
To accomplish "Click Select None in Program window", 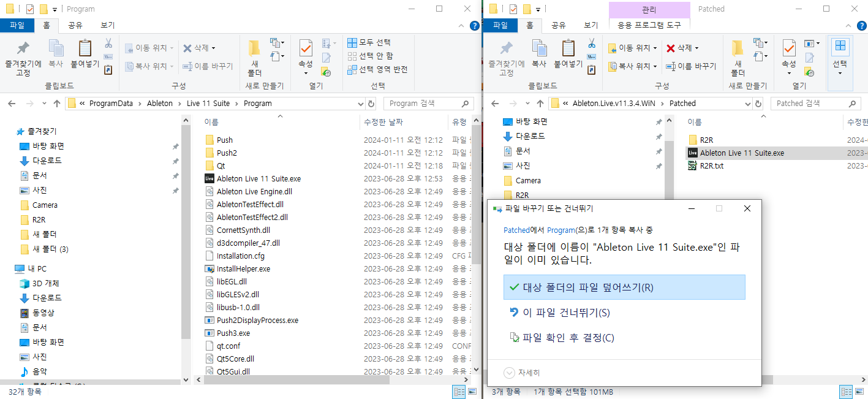I will [x=370, y=56].
